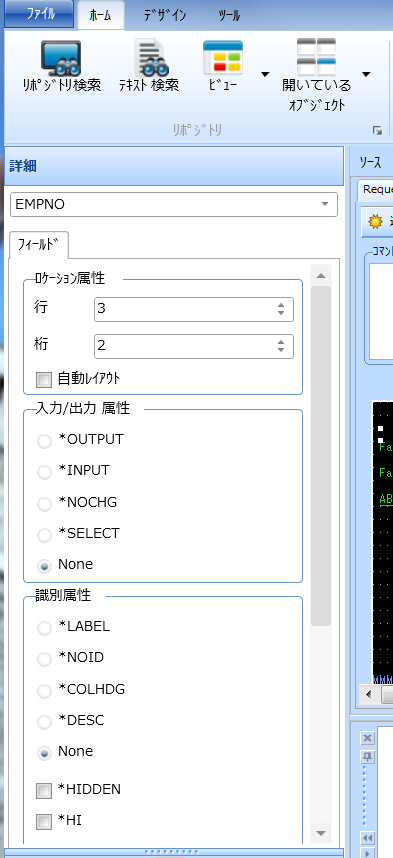Select None under 入力/出力 属性

pos(44,566)
